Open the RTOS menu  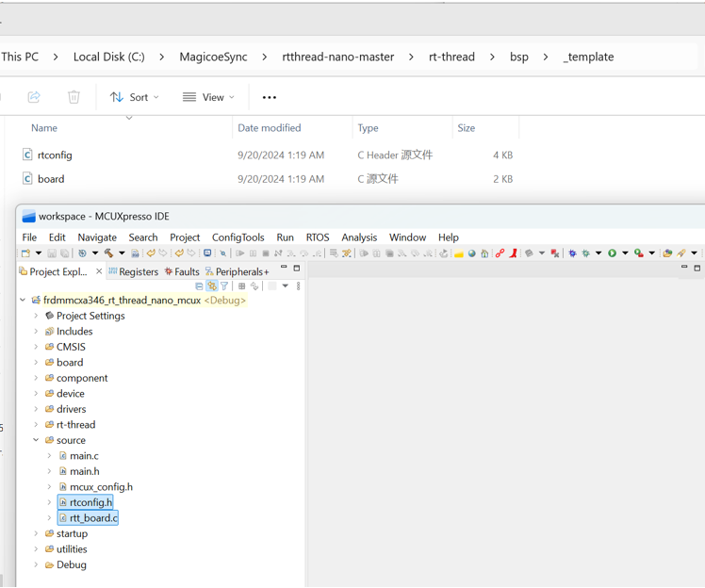tap(318, 237)
